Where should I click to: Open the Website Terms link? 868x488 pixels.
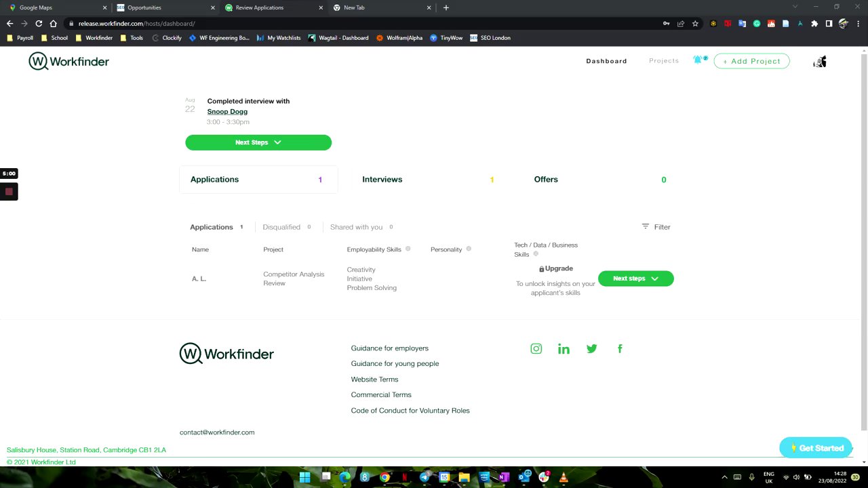[x=374, y=379]
